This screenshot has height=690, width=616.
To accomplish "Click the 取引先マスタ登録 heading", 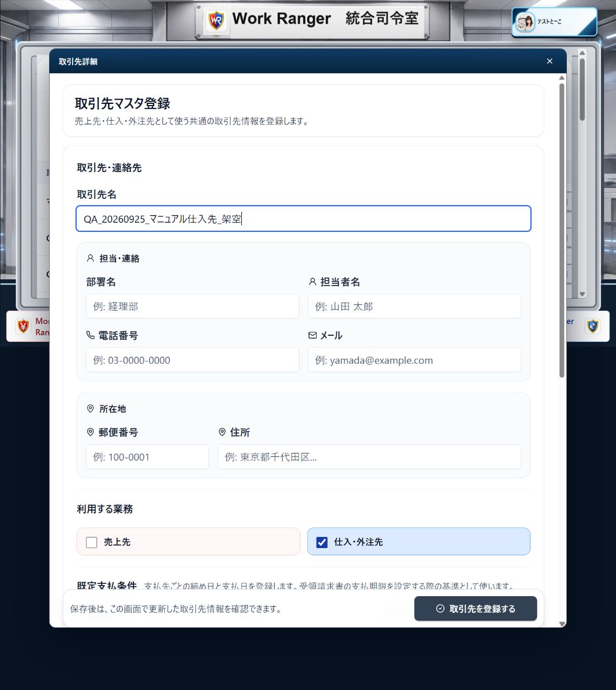I will click(122, 103).
